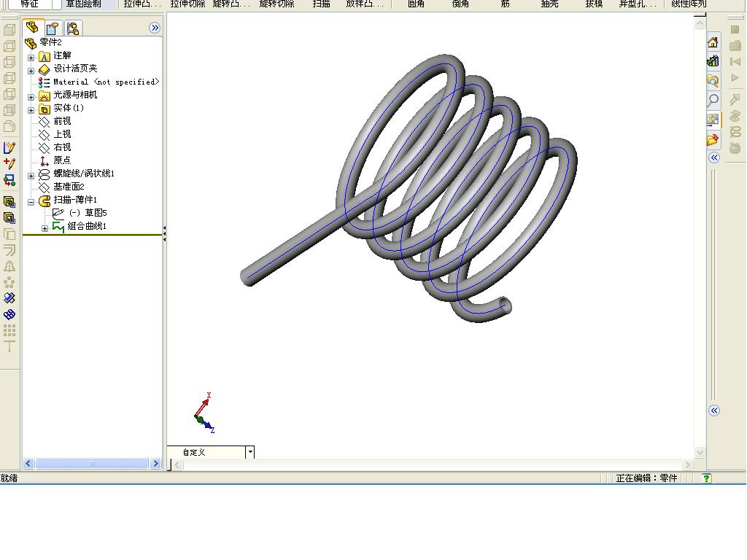Select the 倒角 chamfer tool
Screen dimensions: 747x560
point(460,4)
